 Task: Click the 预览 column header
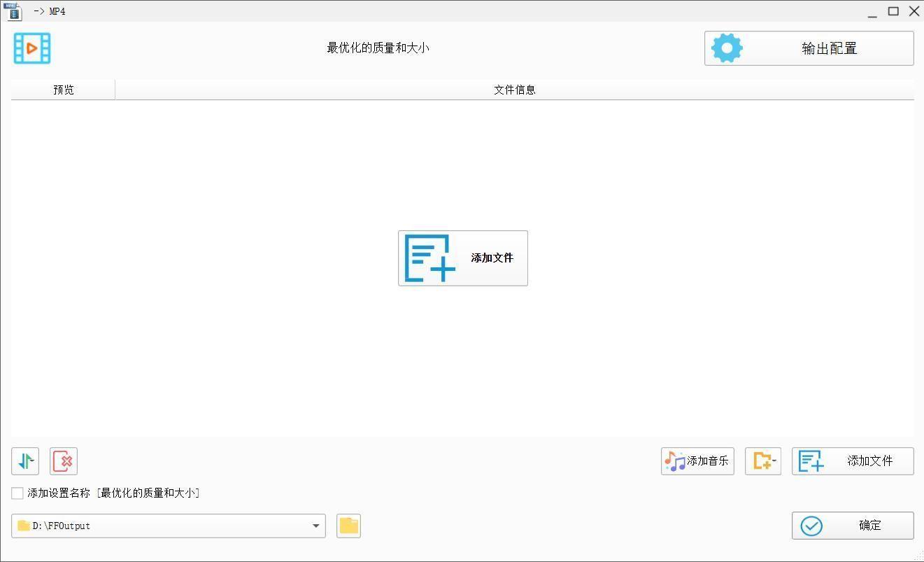tap(63, 90)
